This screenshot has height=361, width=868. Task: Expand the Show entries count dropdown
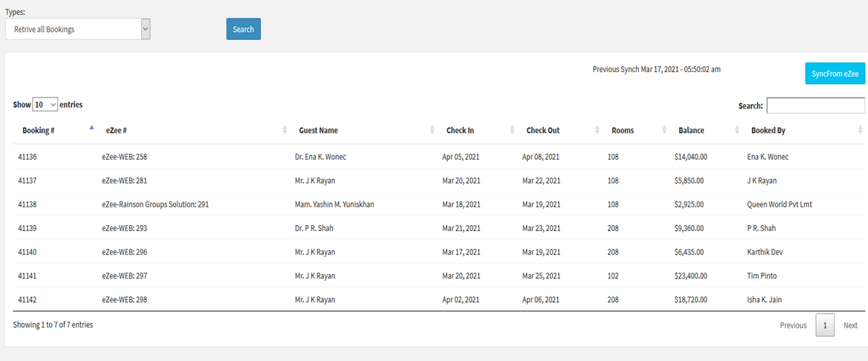(45, 104)
